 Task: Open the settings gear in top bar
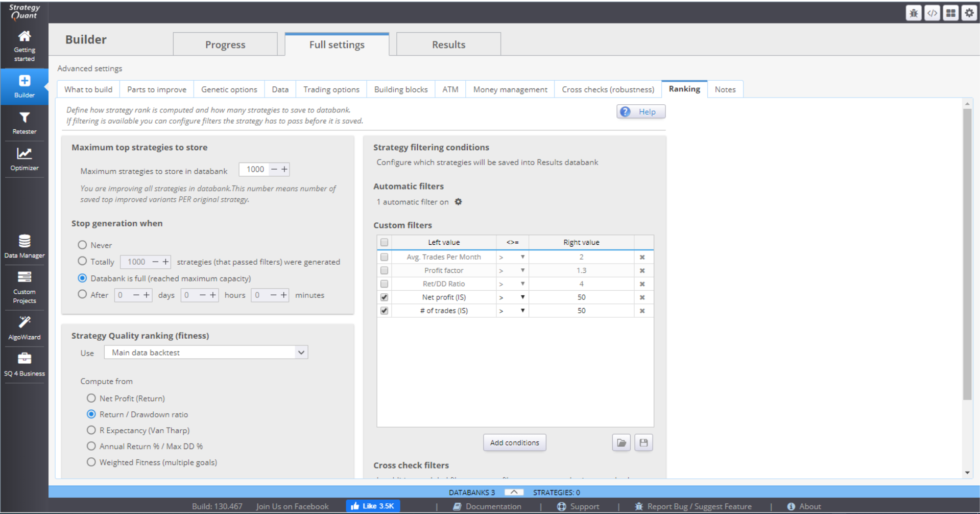969,13
